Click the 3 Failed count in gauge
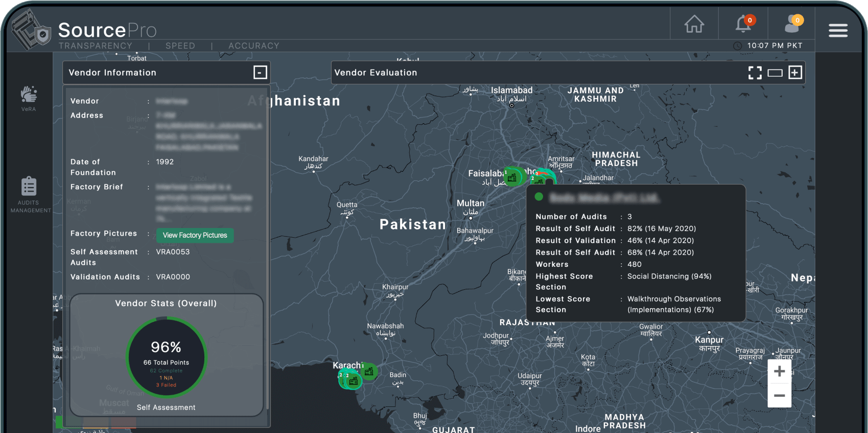 [x=166, y=385]
